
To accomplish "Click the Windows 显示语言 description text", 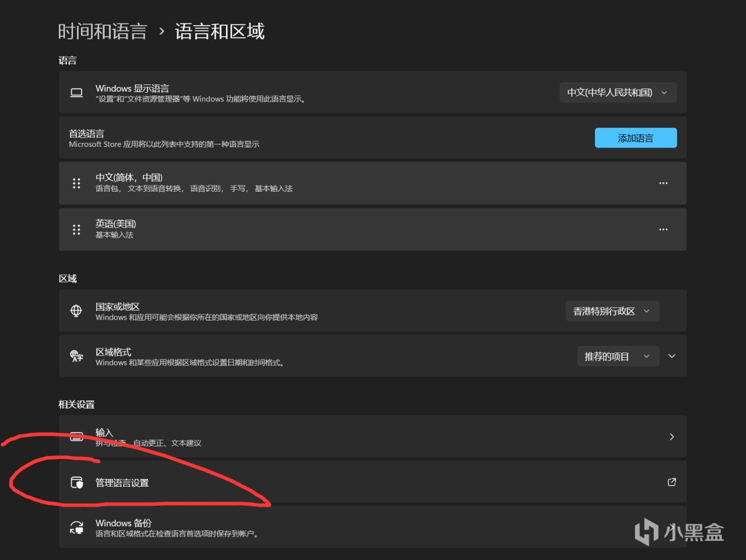I will pyautogui.click(x=200, y=99).
